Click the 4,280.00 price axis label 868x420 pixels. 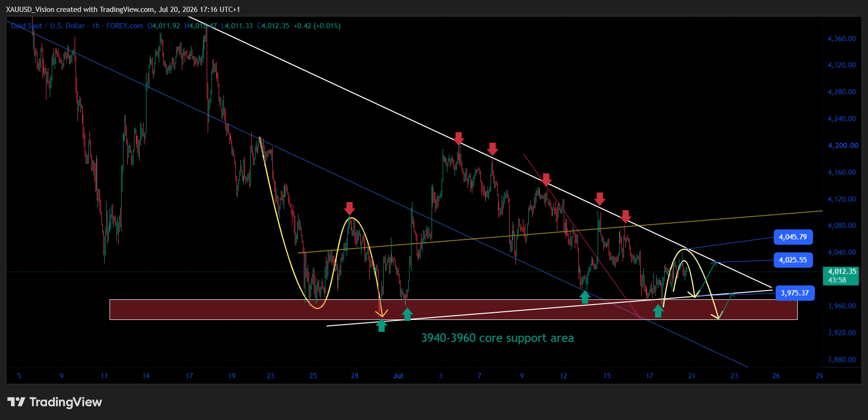[842, 92]
